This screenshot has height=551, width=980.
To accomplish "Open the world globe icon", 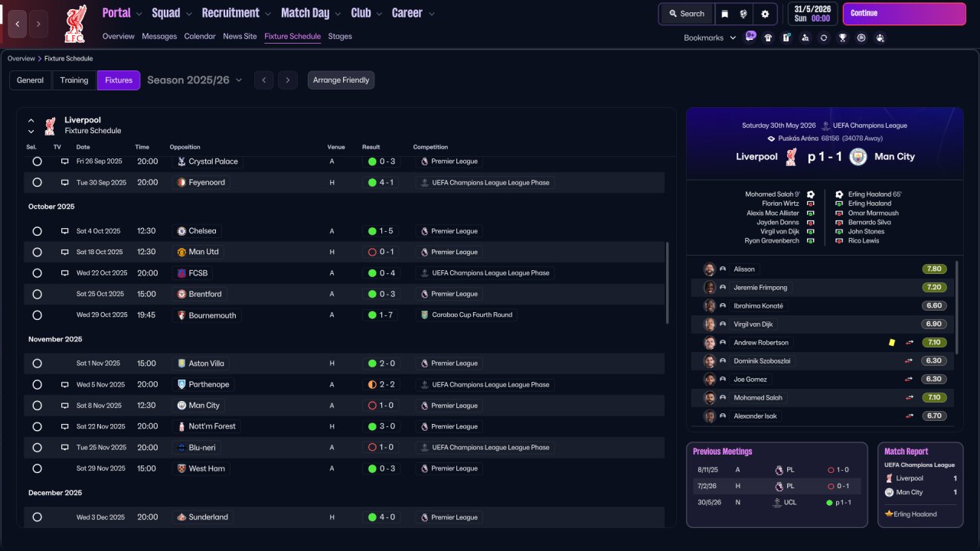I will [x=744, y=14].
